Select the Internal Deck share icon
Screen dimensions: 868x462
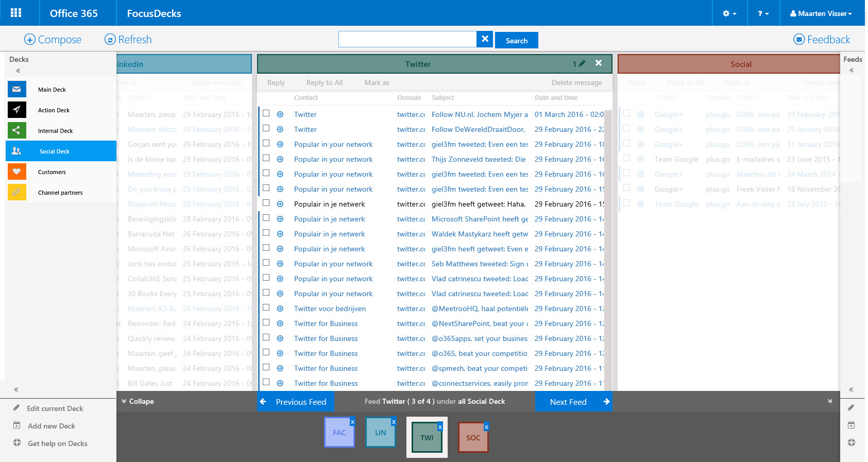click(16, 130)
